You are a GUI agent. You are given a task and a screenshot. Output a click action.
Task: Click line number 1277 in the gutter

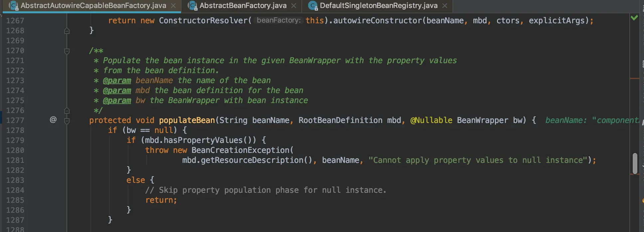pos(15,120)
